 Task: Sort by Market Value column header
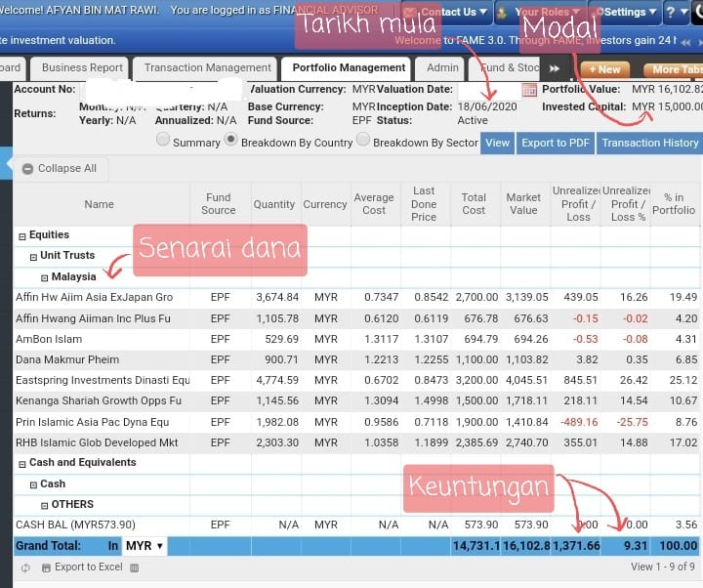click(x=525, y=204)
